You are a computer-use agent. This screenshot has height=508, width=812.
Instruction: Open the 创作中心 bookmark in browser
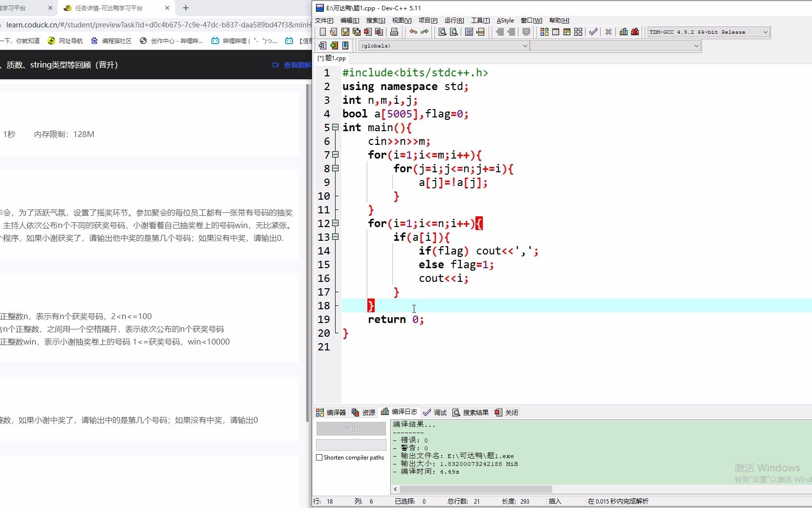click(172, 41)
